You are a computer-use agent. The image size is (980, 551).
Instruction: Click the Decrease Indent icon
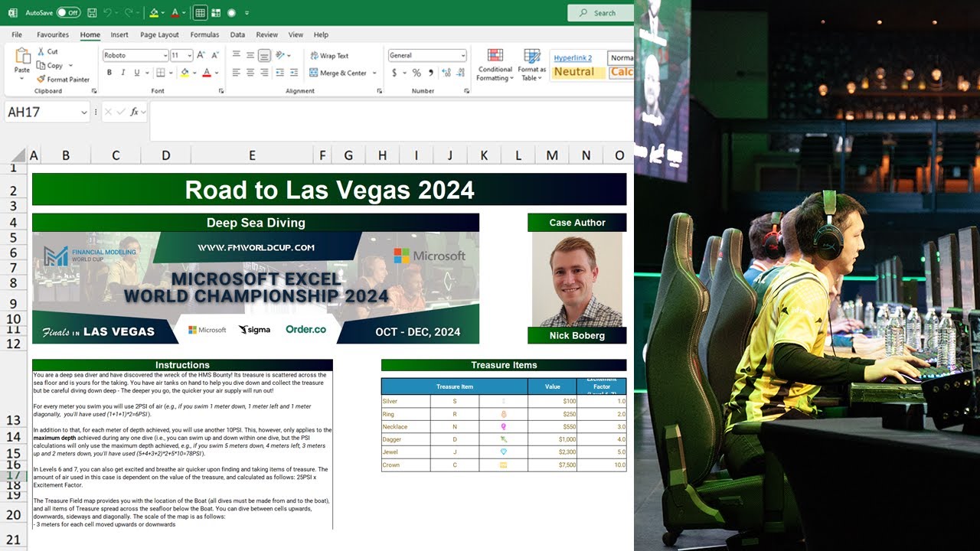coord(280,73)
